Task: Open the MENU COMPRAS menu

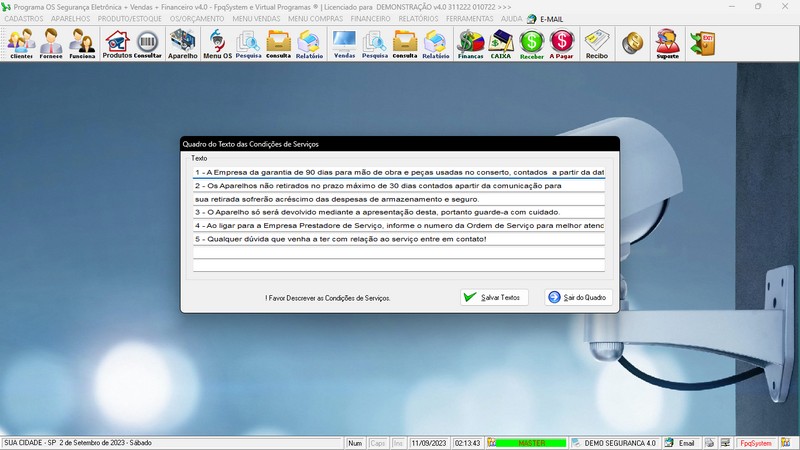Action: 315,19
